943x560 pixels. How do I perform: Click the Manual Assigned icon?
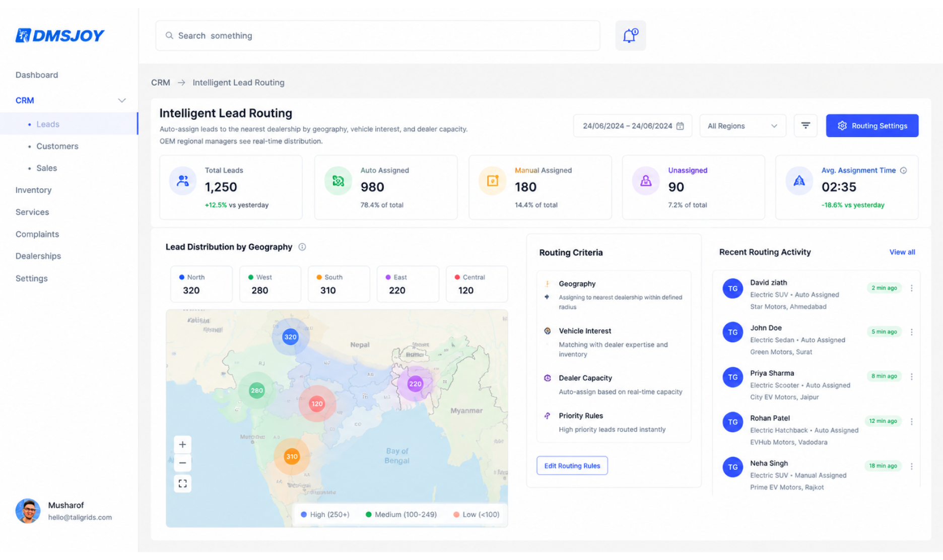493,180
